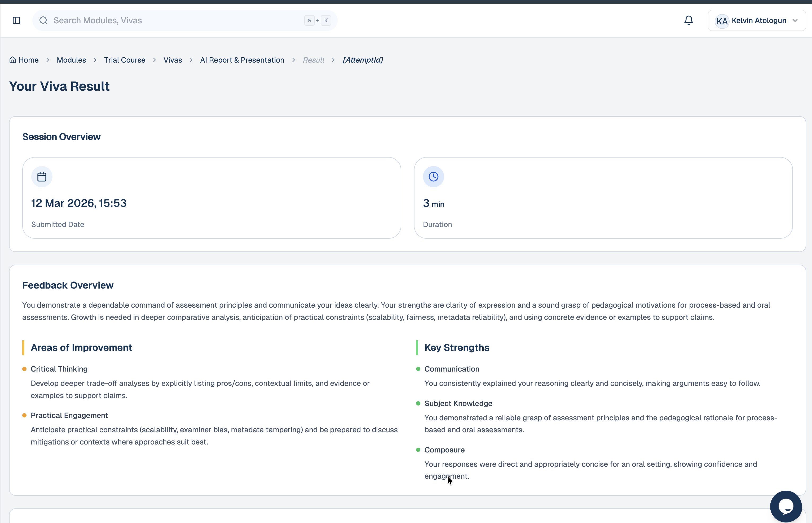Screen dimensions: 812x523
Task: Click the chevron after Home breadcrumb
Action: tap(48, 60)
